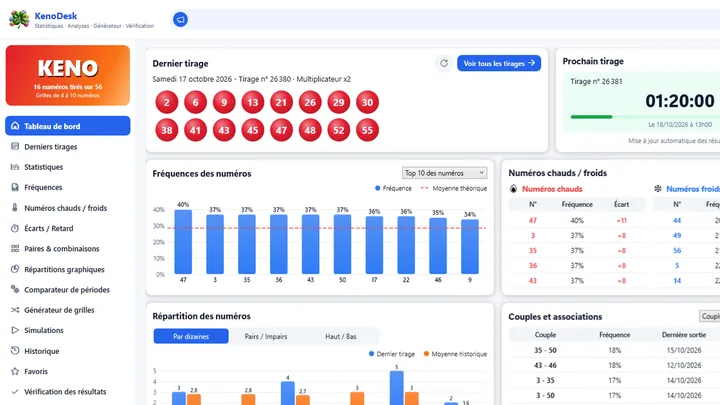
Task: Switch to the Pairs / Impairs tab
Action: coord(266,336)
